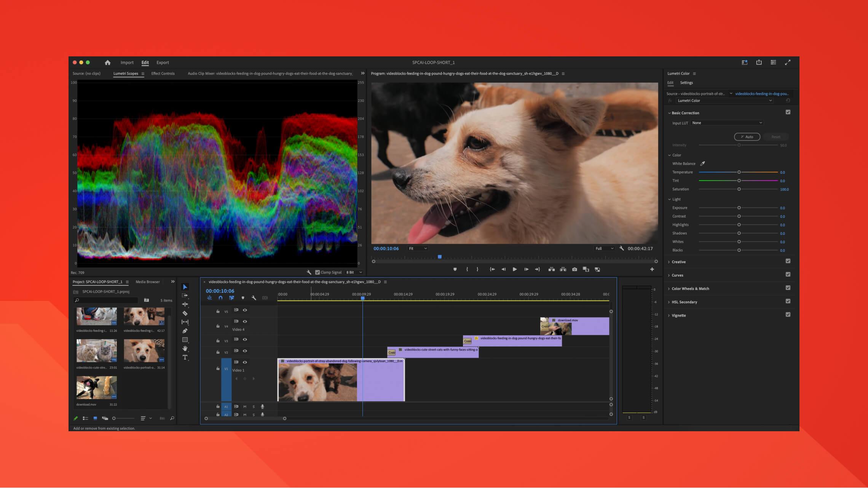Click the Lift button
Screen dimensions: 868x488
[x=551, y=269]
